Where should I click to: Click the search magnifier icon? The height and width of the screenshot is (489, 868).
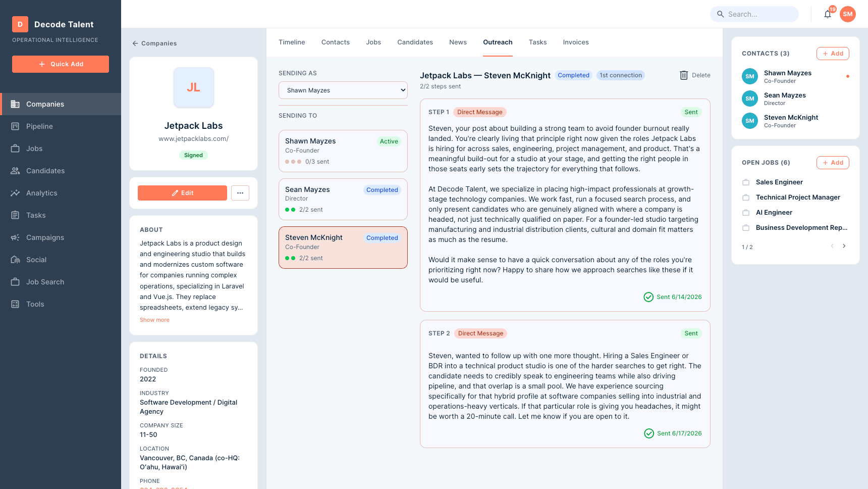tap(721, 14)
